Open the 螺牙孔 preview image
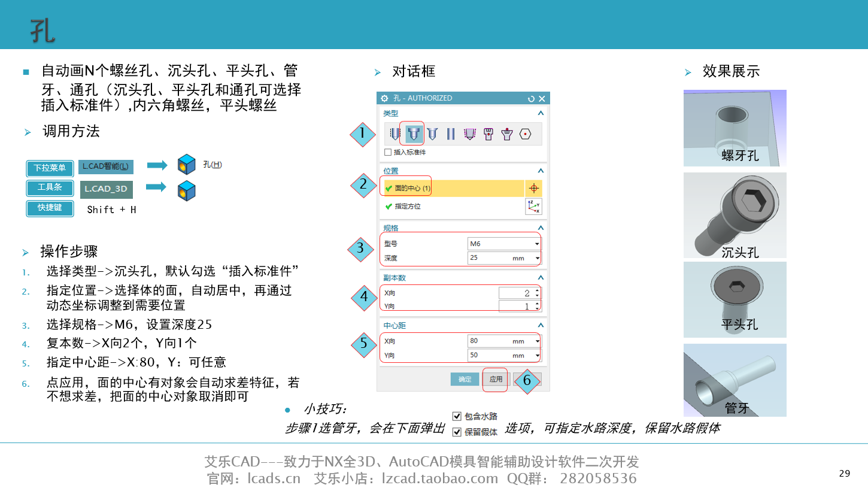This screenshot has height=488, width=868. click(735, 128)
